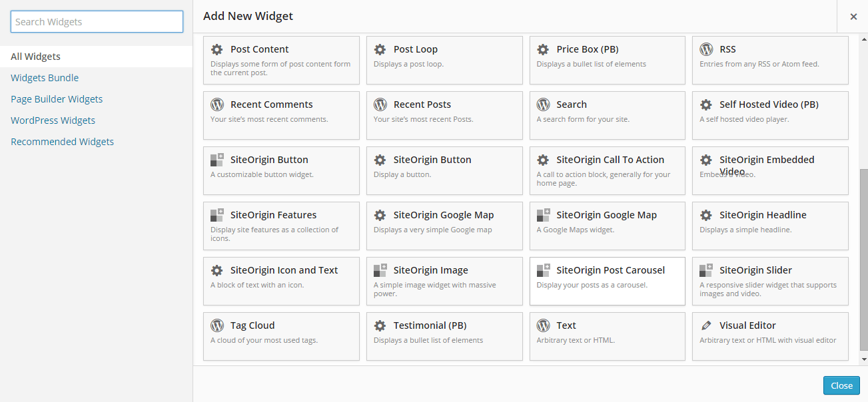Click 'A Google Maps widget.' description
Viewport: 868px width, 402px height.
(575, 230)
